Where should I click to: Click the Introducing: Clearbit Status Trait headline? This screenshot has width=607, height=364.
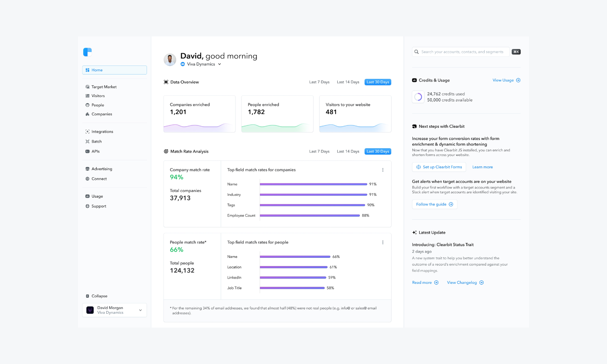(443, 245)
